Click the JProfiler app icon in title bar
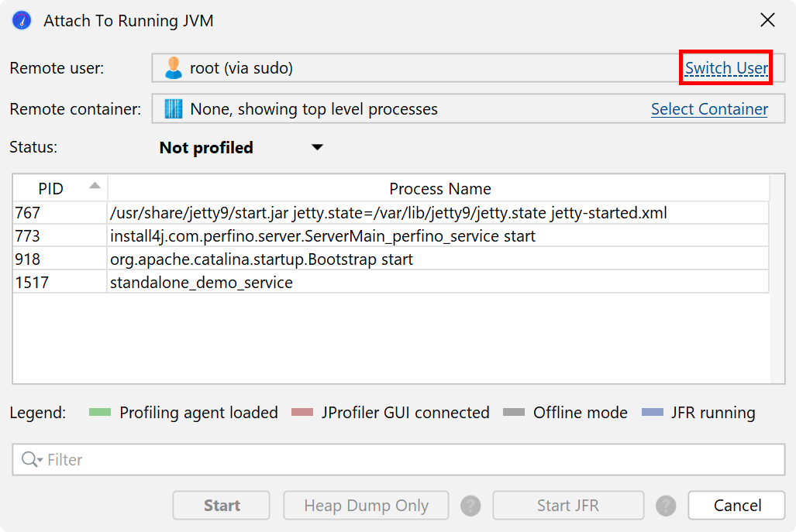 [x=22, y=21]
